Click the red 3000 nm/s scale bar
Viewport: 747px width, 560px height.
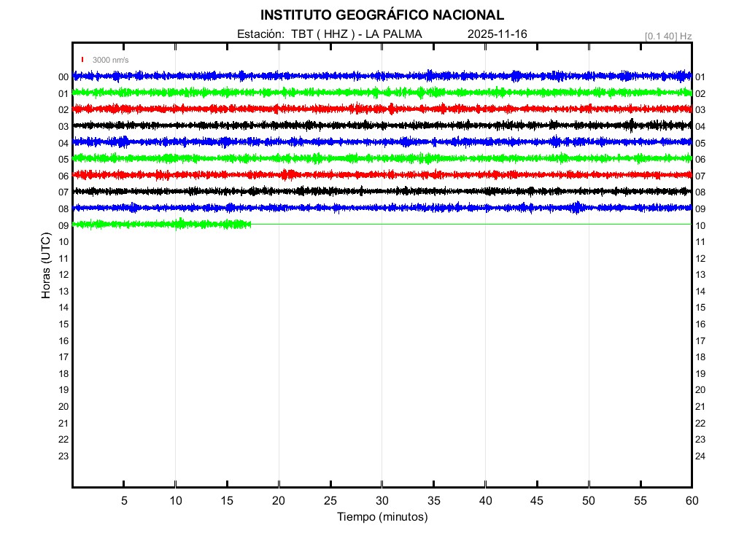coord(82,60)
